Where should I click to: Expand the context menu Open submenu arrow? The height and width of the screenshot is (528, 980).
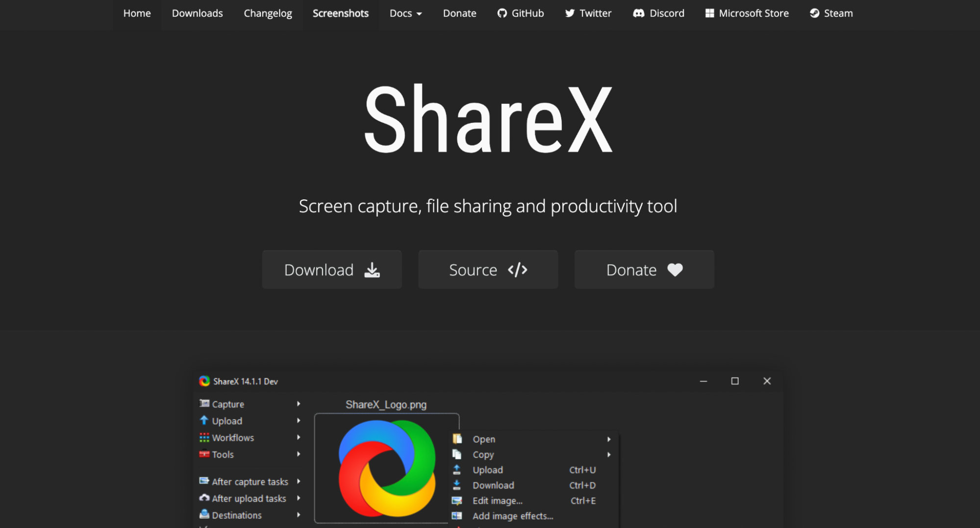tap(609, 439)
